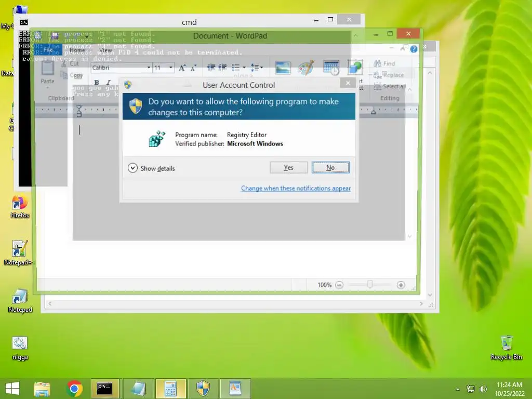The image size is (532, 399).
Task: Click the cmd window title bar icon
Action: [x=23, y=22]
